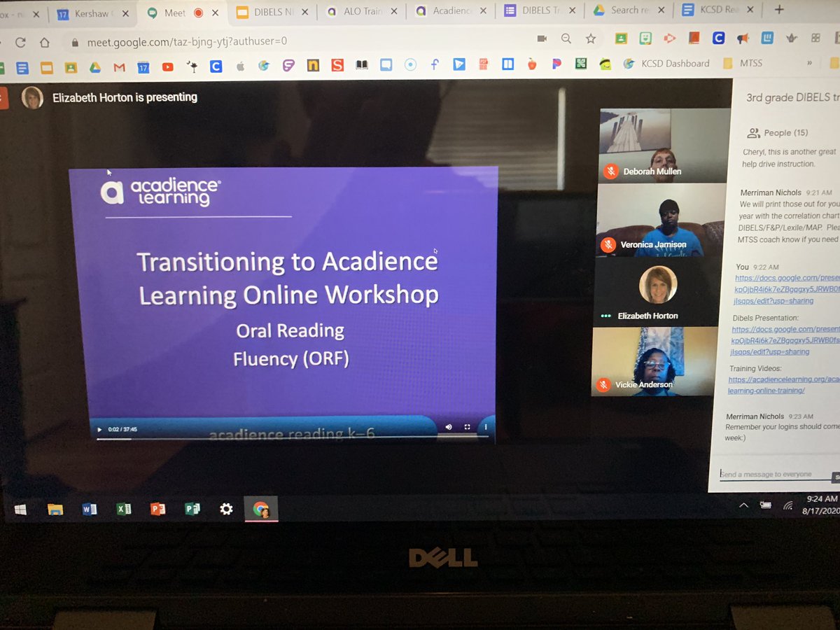
Task: Open the Google Slides bookmark icon
Action: pos(46,68)
